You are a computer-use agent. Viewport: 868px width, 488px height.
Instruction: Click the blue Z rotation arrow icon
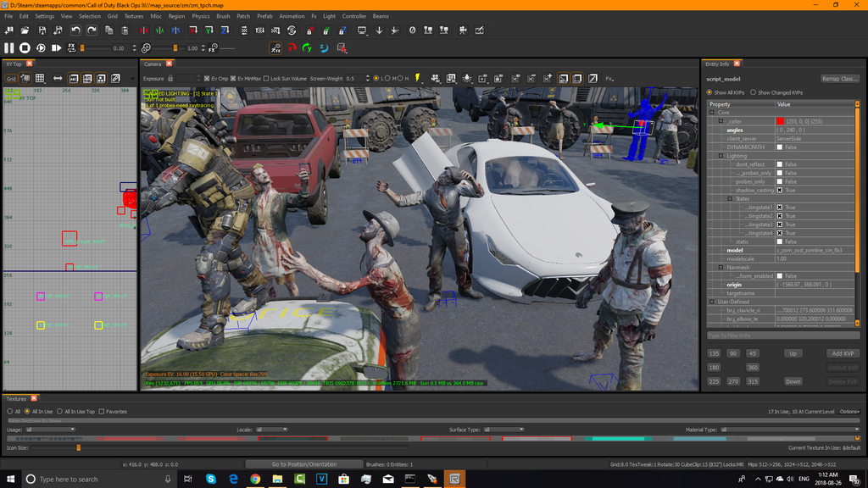(324, 48)
